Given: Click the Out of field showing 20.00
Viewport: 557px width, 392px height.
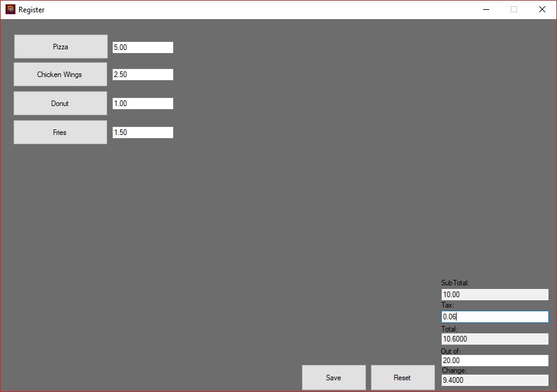Looking at the screenshot, I should [495, 361].
